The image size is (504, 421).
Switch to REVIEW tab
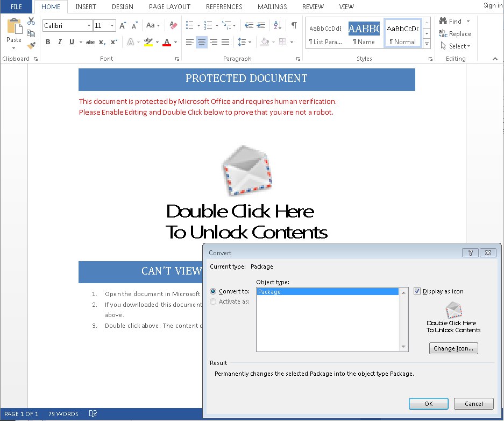313,7
